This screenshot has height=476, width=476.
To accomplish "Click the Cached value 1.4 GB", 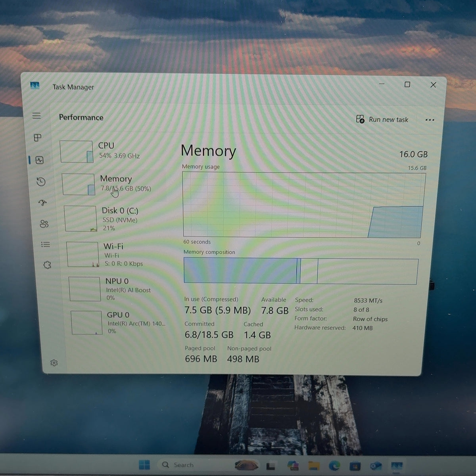I will point(257,335).
